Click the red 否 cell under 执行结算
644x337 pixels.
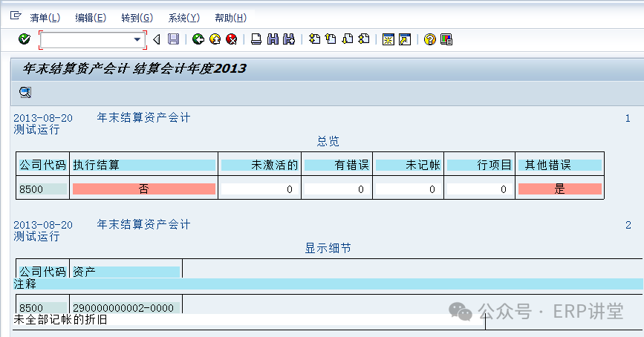pyautogui.click(x=144, y=189)
